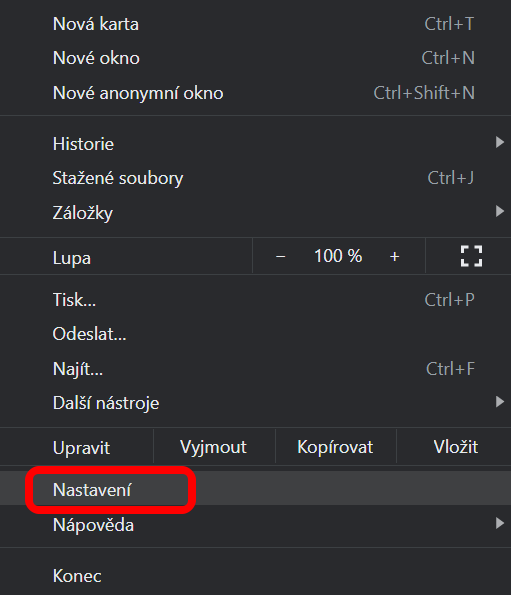Screen dimensions: 511x595
Task: Select Tisk... menu entry
Action: pyautogui.click(x=255, y=300)
